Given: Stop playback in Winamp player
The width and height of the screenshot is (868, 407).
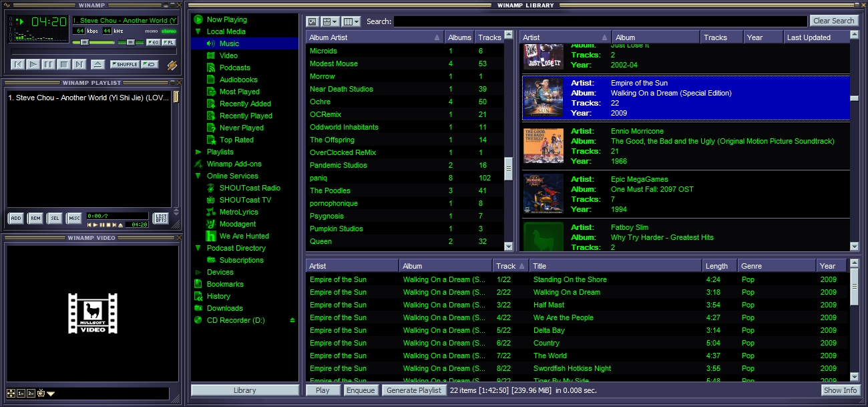Looking at the screenshot, I should pyautogui.click(x=64, y=64).
